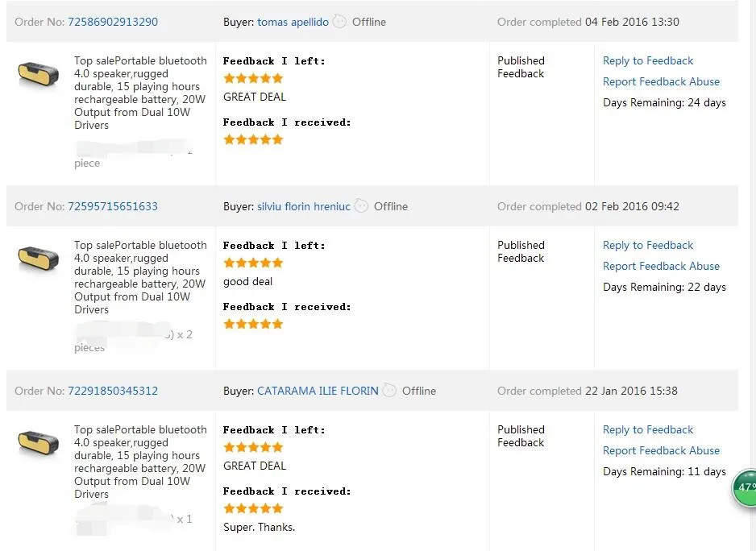Screen dimensions: 756x551
Task: Report Feedback Abuse for 04 Feb order
Action: [x=661, y=81]
